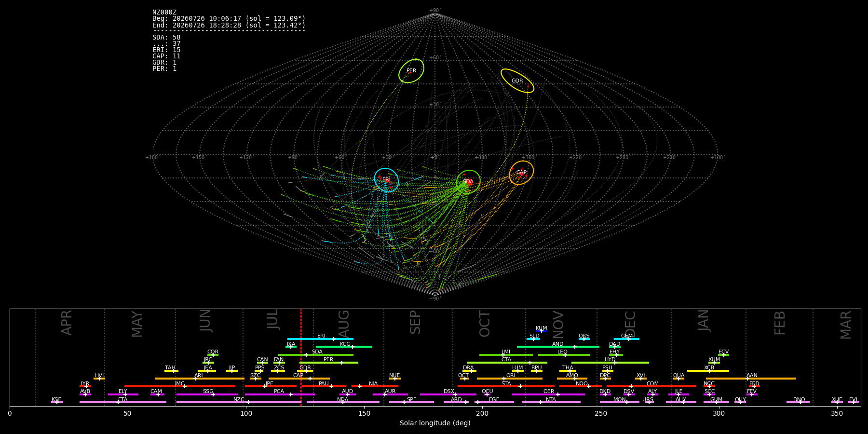Image resolution: width=868 pixels, height=434 pixels.
Task: Select the CAP radiant circle in orange
Action: tap(521, 173)
